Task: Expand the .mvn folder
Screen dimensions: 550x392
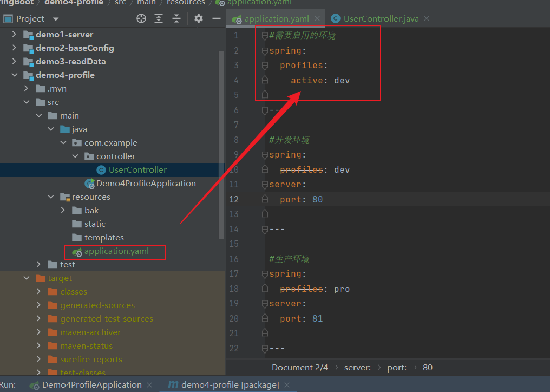Action: [27, 88]
